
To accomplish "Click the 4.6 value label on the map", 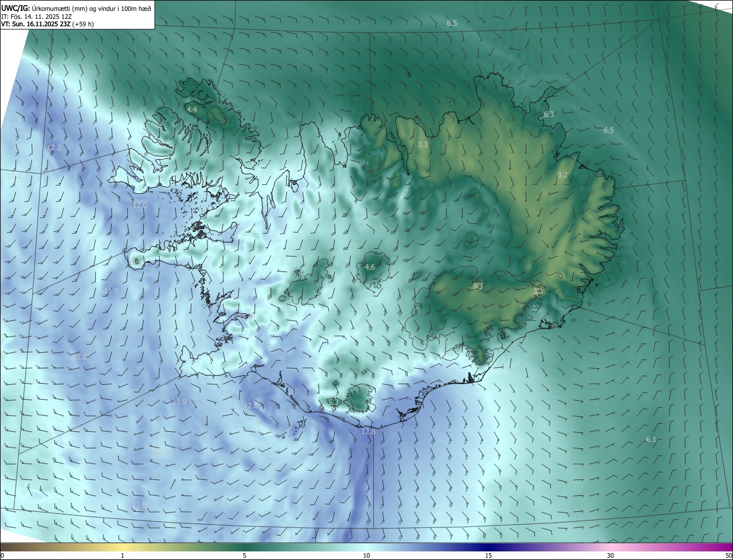I will coord(370,267).
